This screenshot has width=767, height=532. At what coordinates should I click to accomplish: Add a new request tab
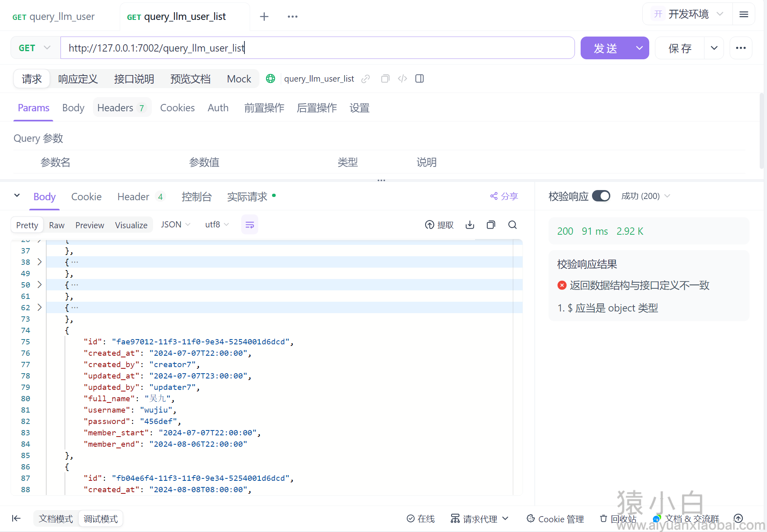264,17
